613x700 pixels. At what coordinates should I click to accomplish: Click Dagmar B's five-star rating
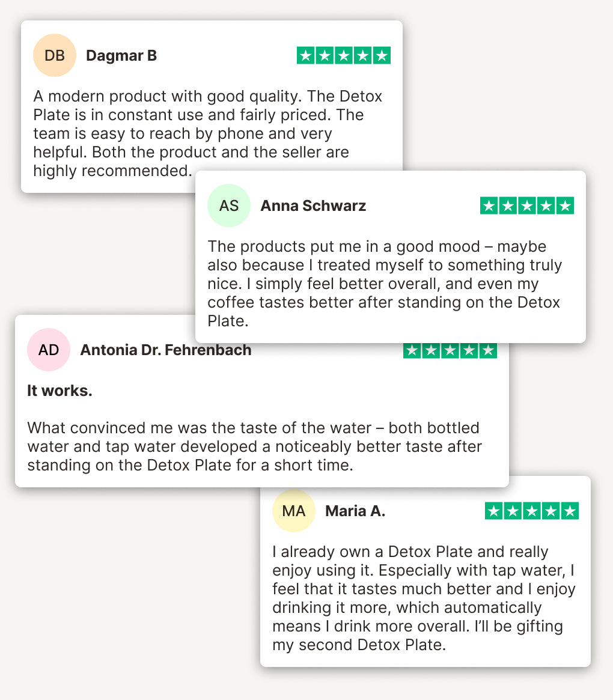pos(344,56)
